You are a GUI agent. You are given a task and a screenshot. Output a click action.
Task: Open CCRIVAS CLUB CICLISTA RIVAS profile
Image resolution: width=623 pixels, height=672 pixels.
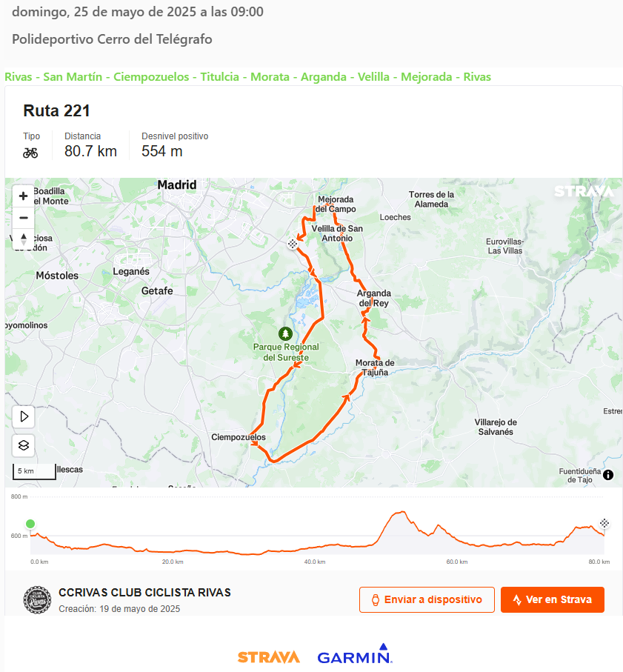point(145,592)
